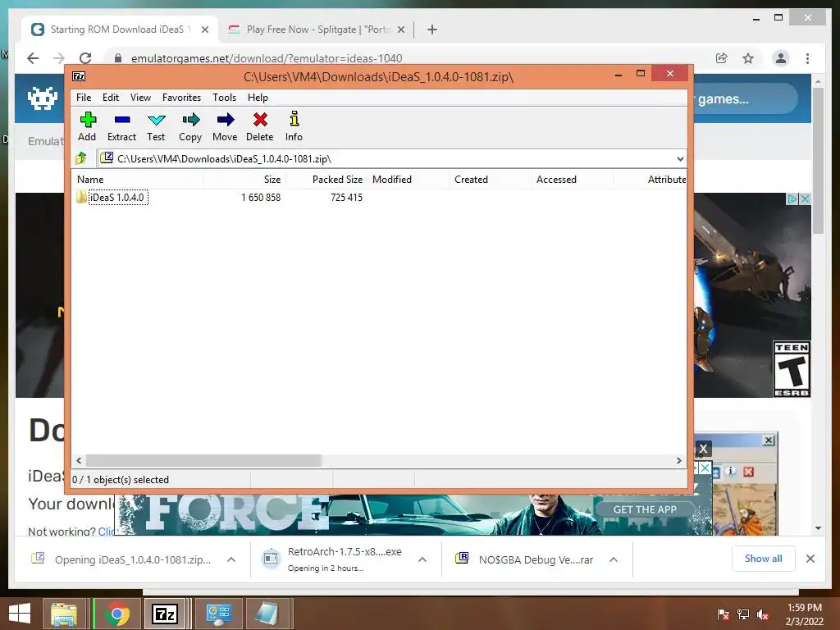Switch to Chrome in taskbar
Viewport: 840px width, 630px height.
[117, 614]
